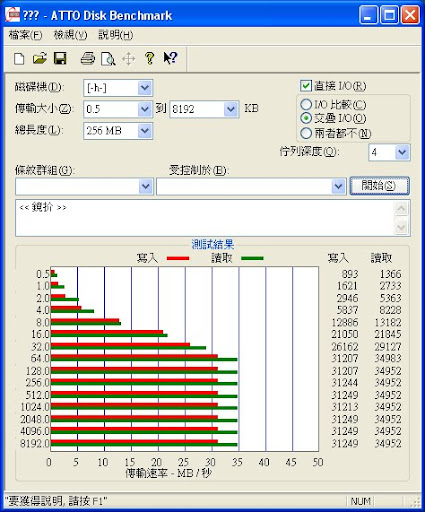The width and height of the screenshot is (425, 512).
Task: Open Print Preview from the toolbar
Action: [108, 59]
